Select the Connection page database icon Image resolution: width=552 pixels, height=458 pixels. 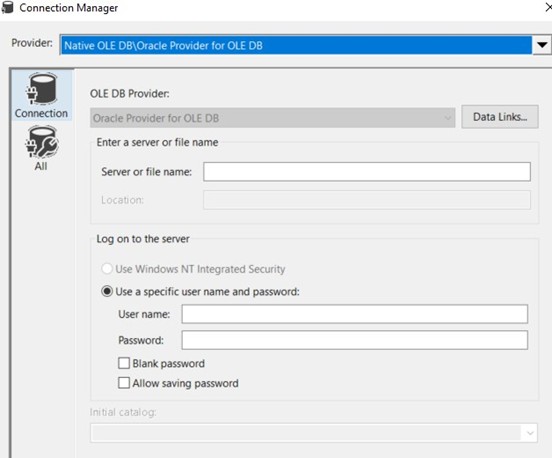[42, 88]
